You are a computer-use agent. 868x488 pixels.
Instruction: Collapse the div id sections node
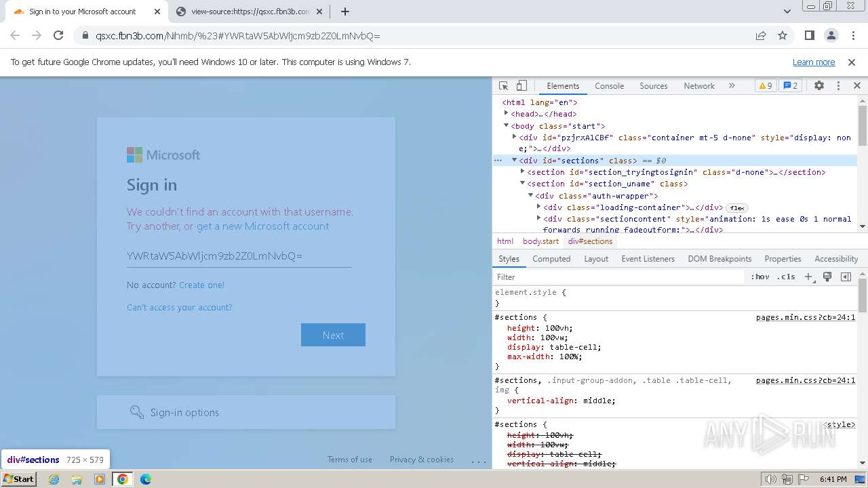coord(514,160)
